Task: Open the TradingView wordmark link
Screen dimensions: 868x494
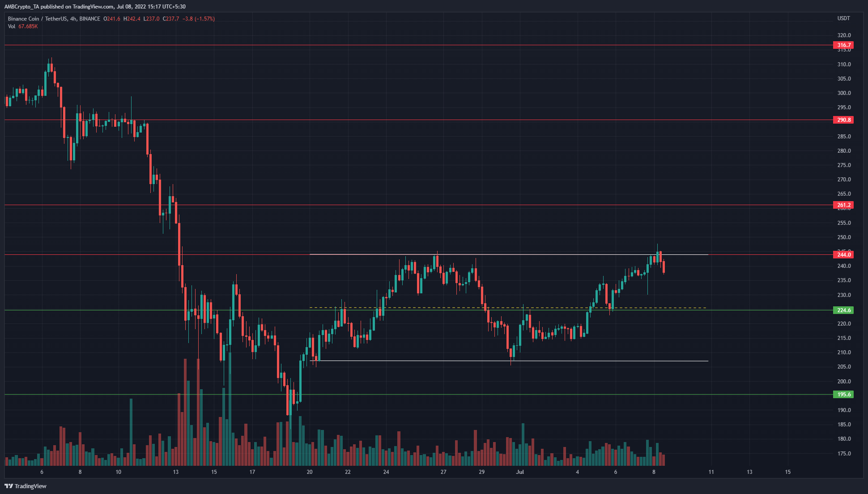Action: click(x=30, y=486)
